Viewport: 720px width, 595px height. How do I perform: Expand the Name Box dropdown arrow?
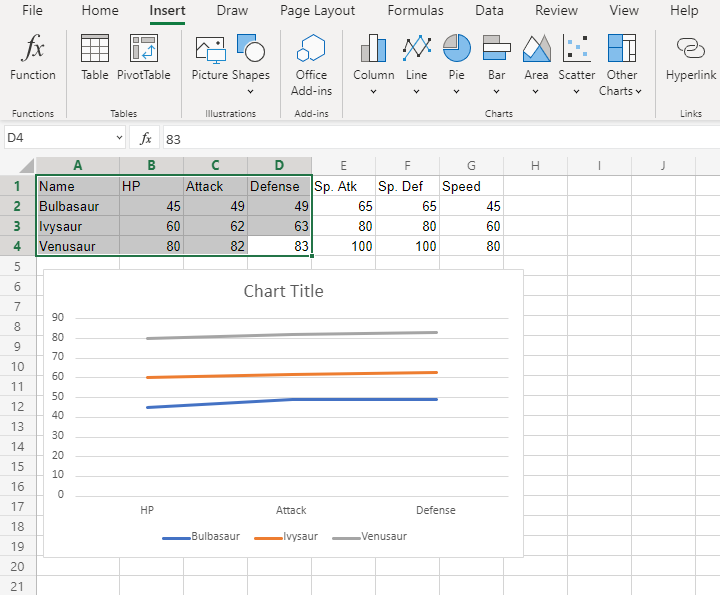click(x=119, y=138)
